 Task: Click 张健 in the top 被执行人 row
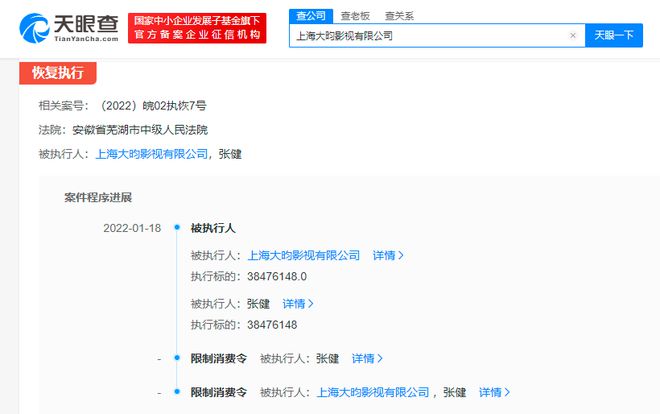point(230,154)
